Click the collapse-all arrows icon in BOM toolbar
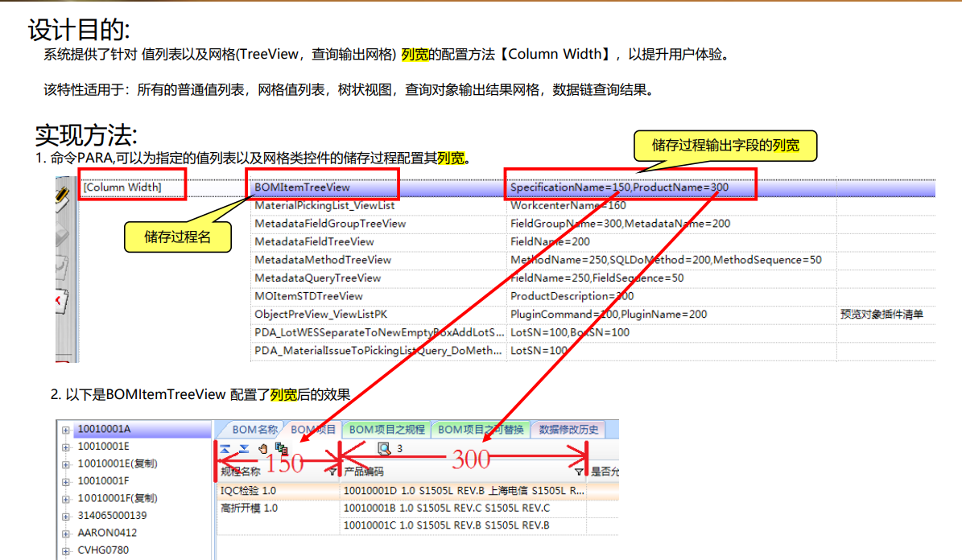The width and height of the screenshot is (962, 560). (x=225, y=449)
